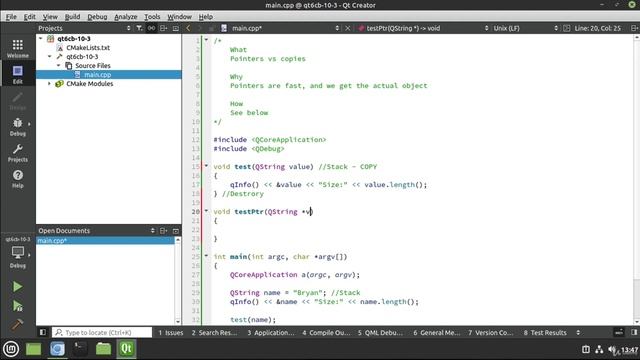Open the File menu

(x=11, y=17)
